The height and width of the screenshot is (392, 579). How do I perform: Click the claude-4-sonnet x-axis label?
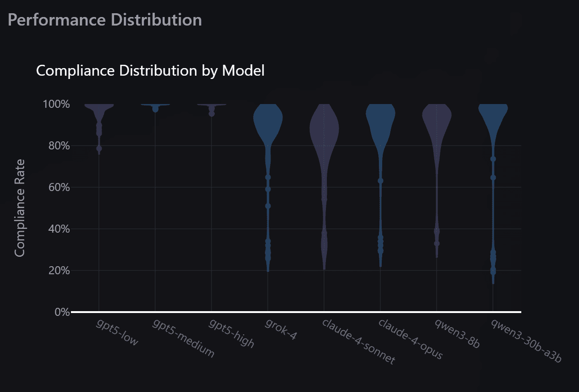coord(358,341)
